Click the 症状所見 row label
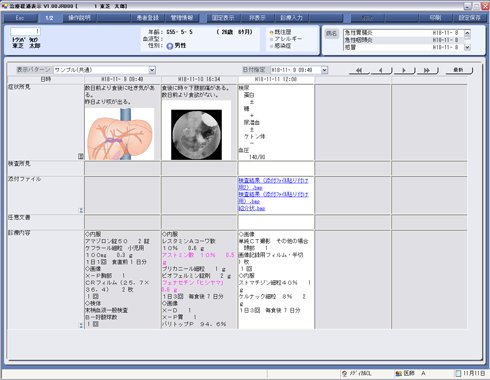Image resolution: width=490 pixels, height=380 pixels. [19, 87]
